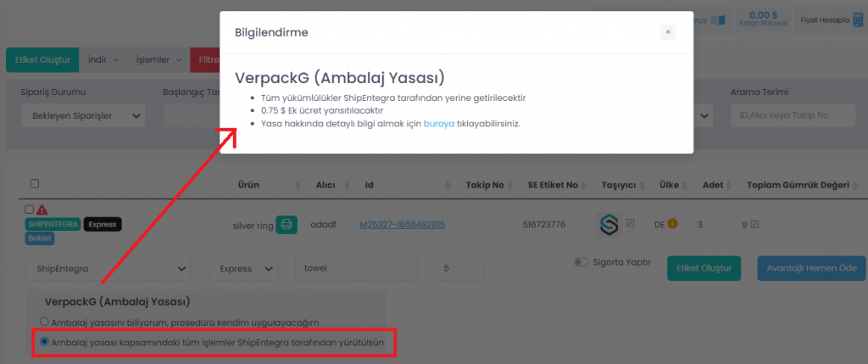Edit carrier via icon beside logo
The image size is (868, 364).
pos(630,222)
